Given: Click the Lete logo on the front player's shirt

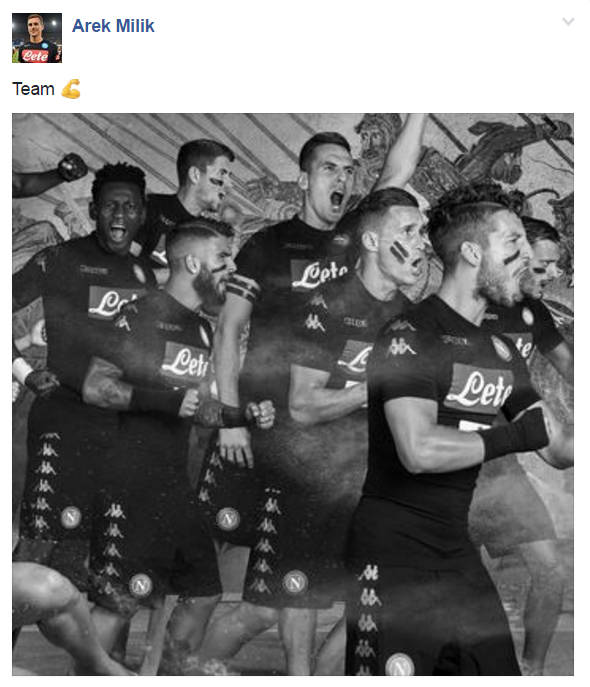Looking at the screenshot, I should pyautogui.click(x=479, y=388).
